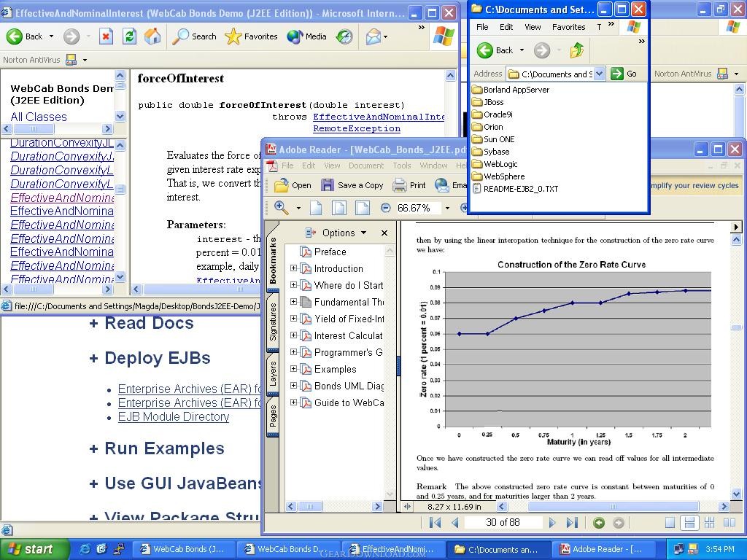Open the Layers side tab
This screenshot has width=747, height=560.
pyautogui.click(x=273, y=373)
